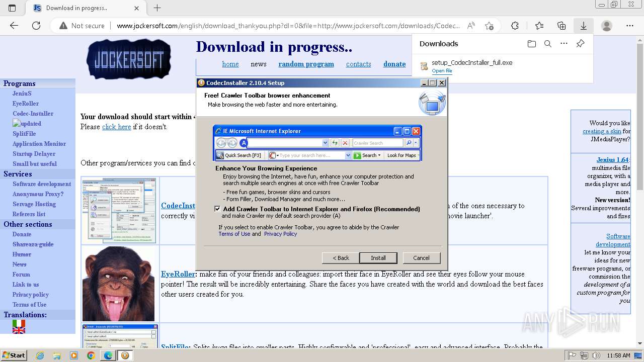This screenshot has height=362, width=644.
Task: Open Codec-Installer sidebar link
Action: pyautogui.click(x=33, y=114)
